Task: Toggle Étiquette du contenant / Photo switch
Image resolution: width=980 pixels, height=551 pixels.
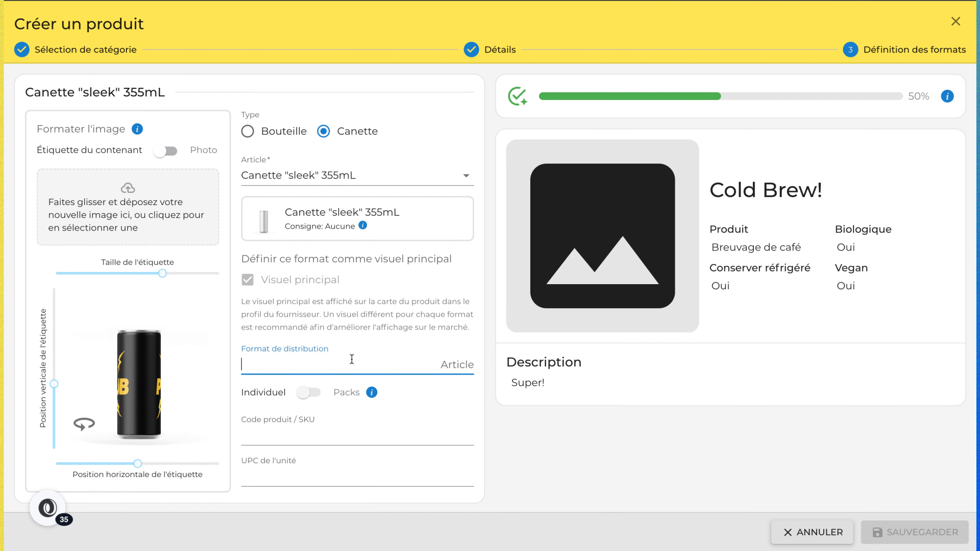Action: click(x=165, y=151)
